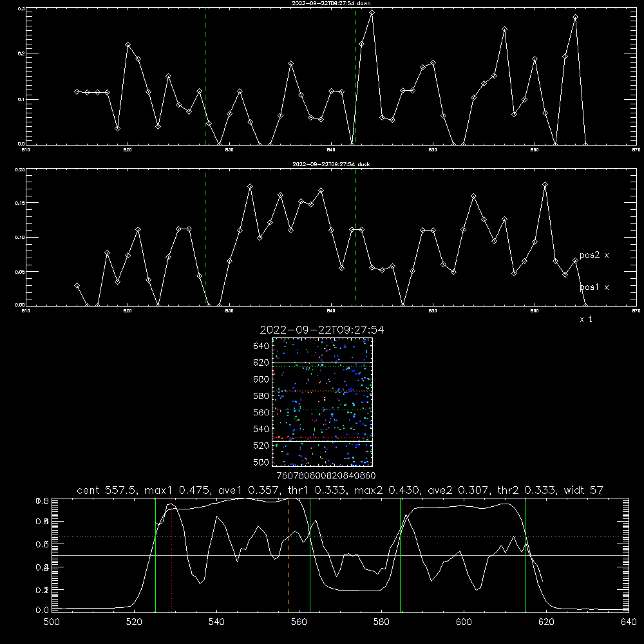Click the 'x t' label

585,319
